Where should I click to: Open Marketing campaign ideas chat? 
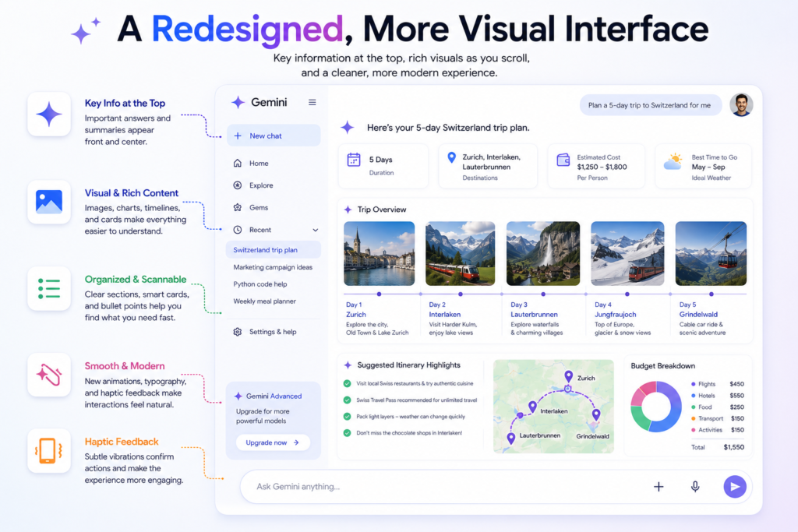273,267
